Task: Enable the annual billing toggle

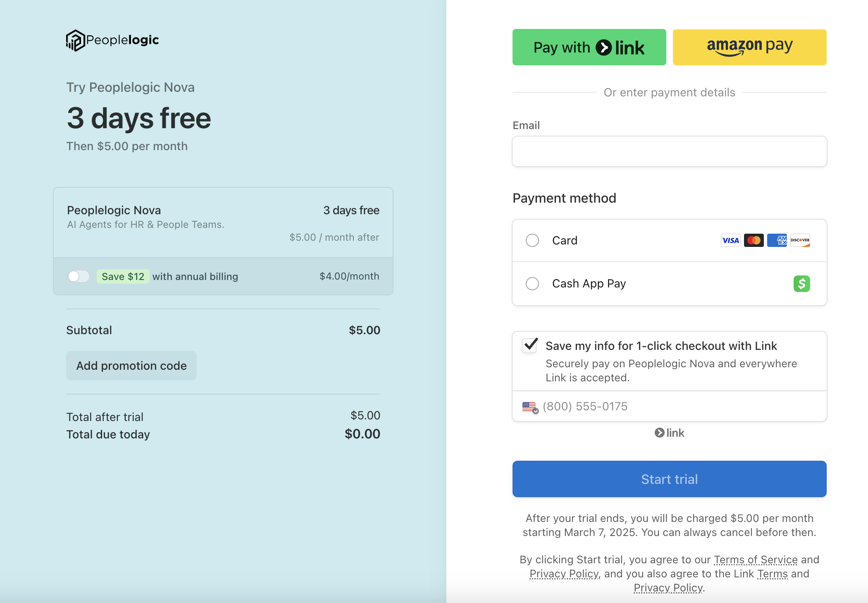Action: click(79, 276)
